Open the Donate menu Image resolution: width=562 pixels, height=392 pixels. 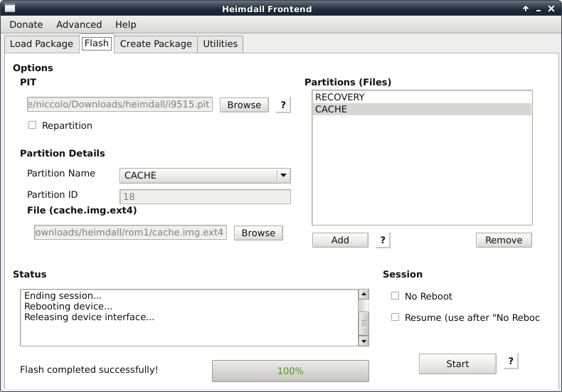click(26, 24)
